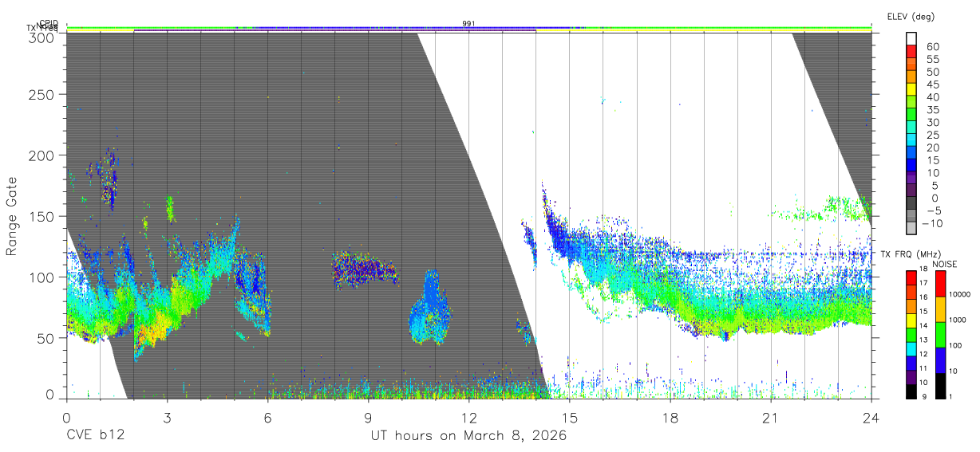Click the 150 tick on Range Gate axis
Viewport: 980px width, 452px height.
pyautogui.click(x=42, y=216)
